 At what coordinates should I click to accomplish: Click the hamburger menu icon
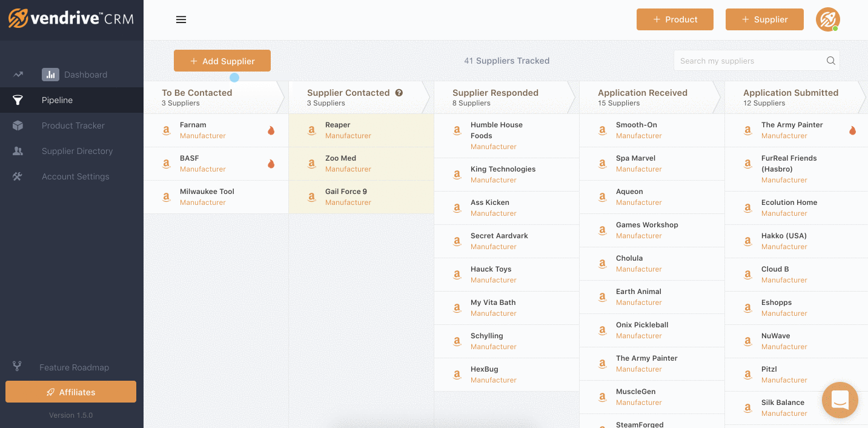coord(181,19)
